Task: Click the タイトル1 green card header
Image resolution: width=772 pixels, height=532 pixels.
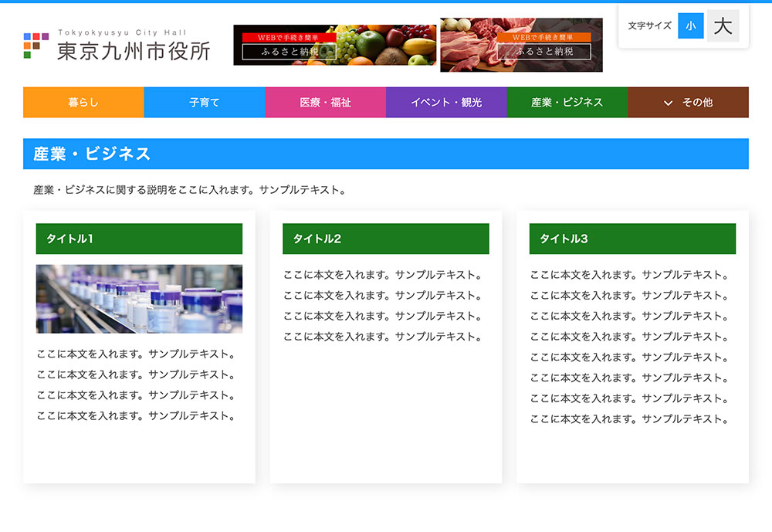Action: click(x=139, y=239)
